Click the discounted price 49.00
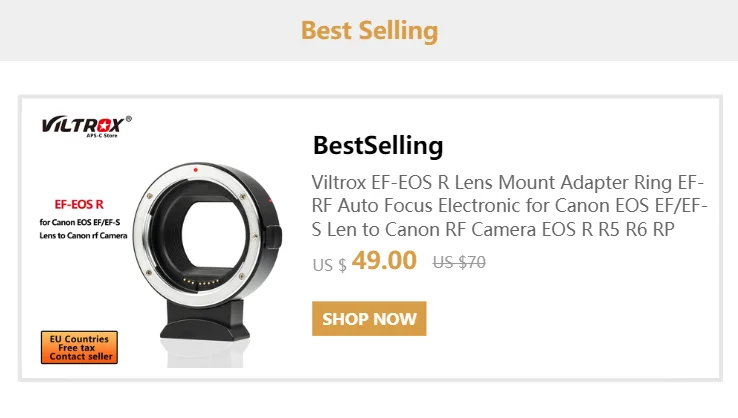The image size is (738, 418). [x=384, y=261]
